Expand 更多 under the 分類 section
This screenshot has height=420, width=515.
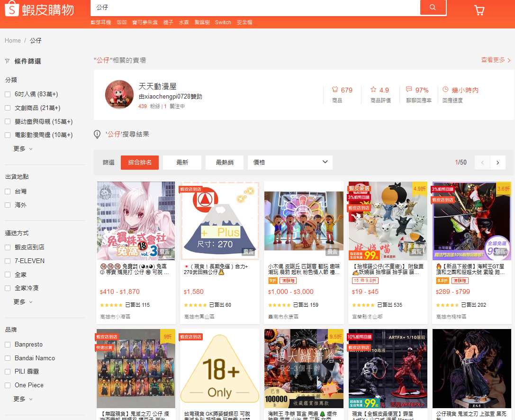point(23,149)
